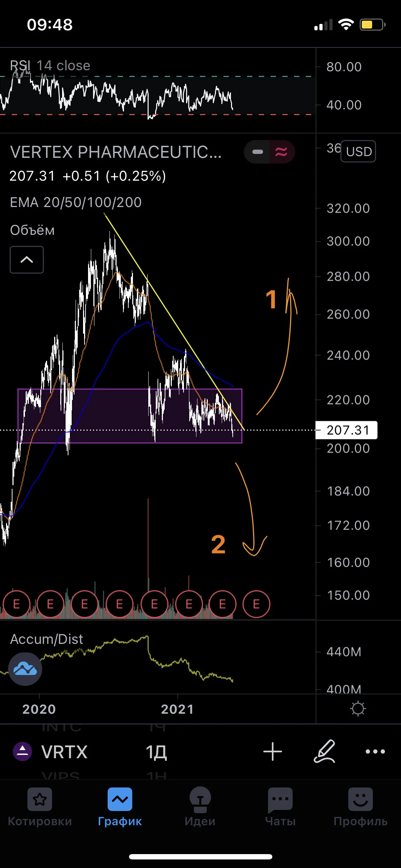
Task: Add indicator with the plus icon
Action: coord(273,751)
